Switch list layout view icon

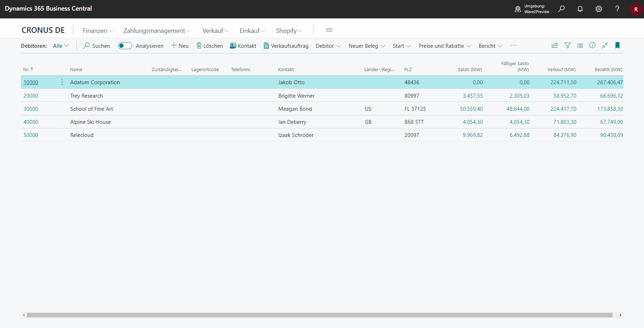[580, 45]
